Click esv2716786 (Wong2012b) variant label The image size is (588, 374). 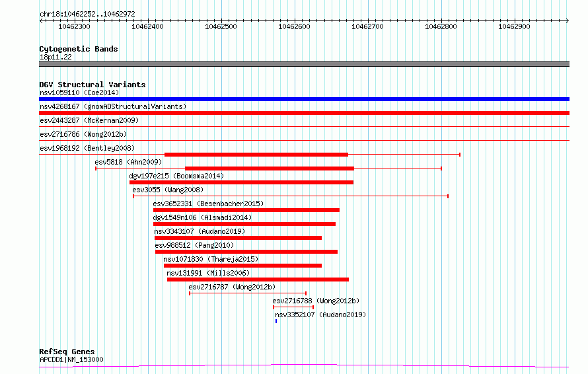point(83,134)
